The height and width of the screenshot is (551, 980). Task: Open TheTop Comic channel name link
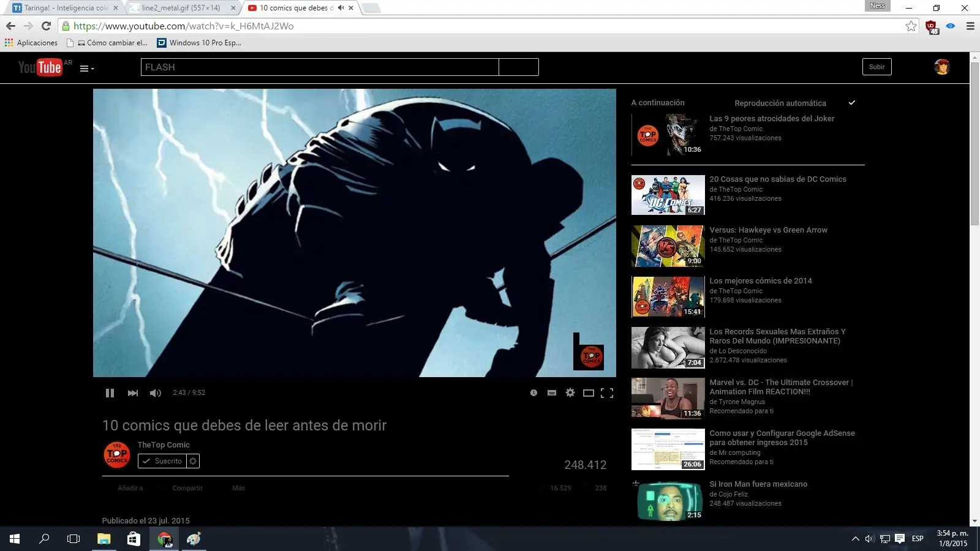[x=164, y=445]
